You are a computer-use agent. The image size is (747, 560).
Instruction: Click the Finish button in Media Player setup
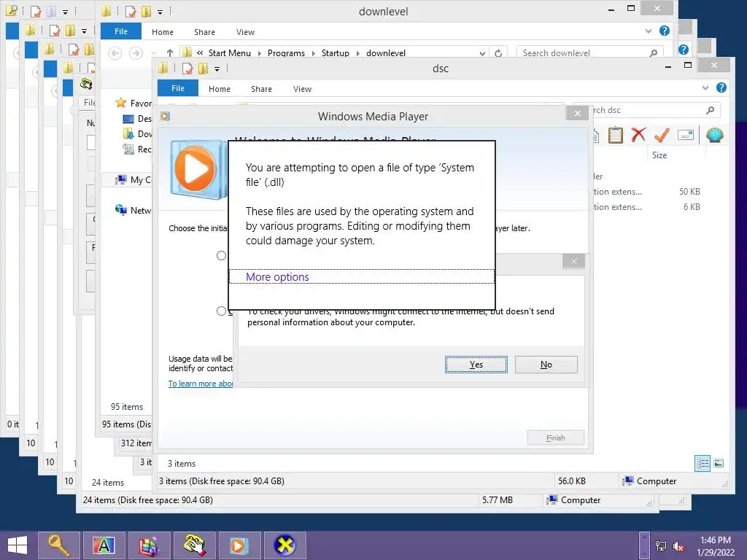point(555,437)
